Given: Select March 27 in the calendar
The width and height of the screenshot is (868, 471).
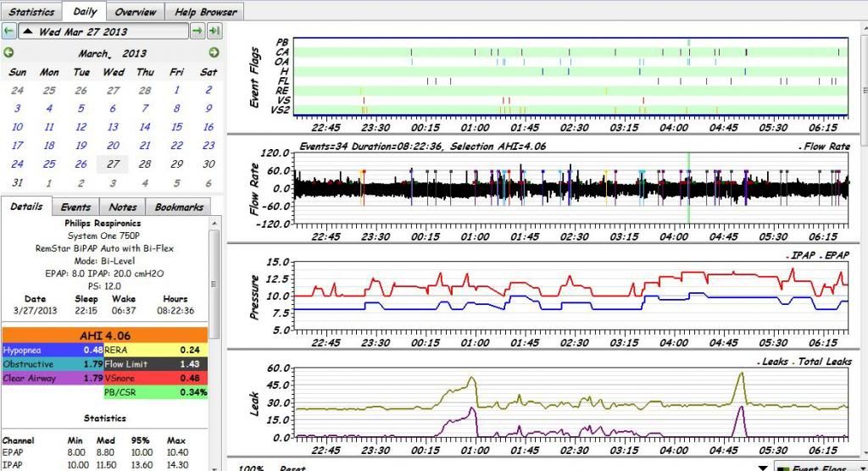Looking at the screenshot, I should 113,163.
